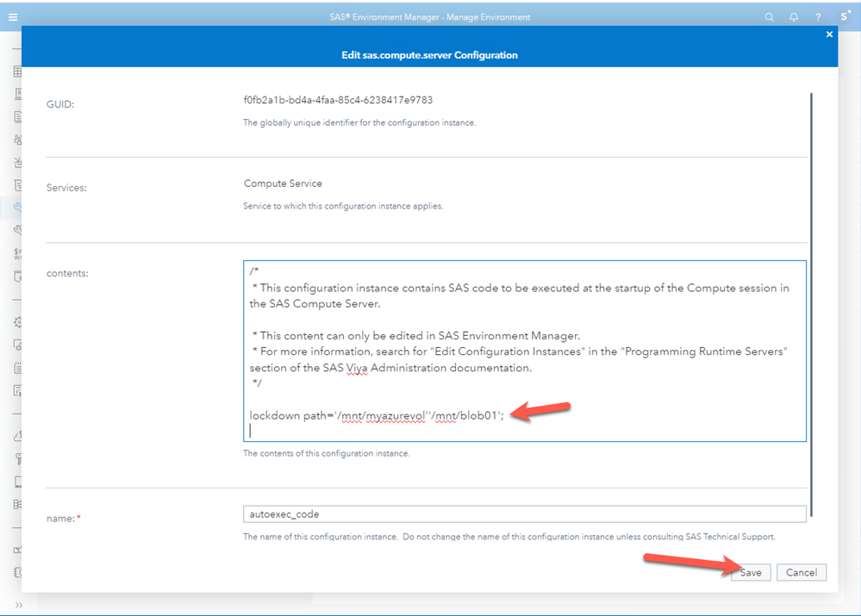Click 'SAS Environment Manager - Manage Environment' banner title
This screenshot has height=616, width=861.
click(429, 17)
